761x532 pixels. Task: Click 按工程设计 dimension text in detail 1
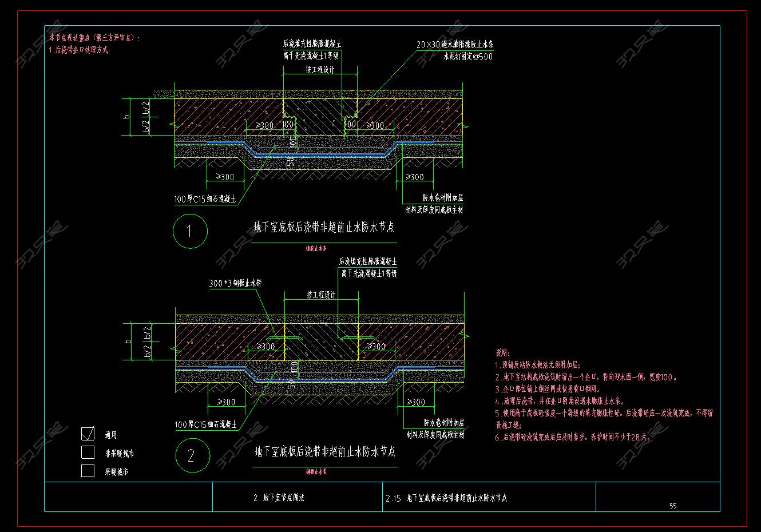pos(320,70)
